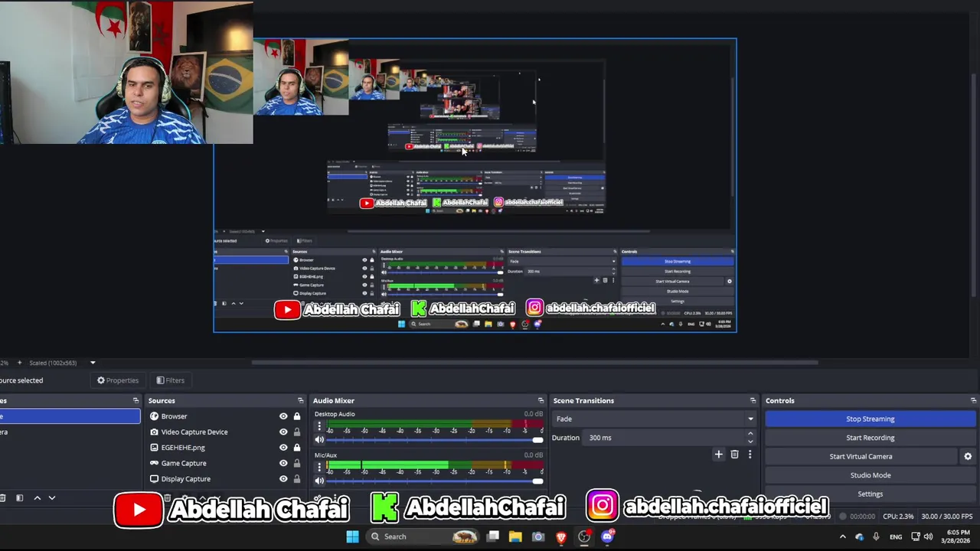Click the preview horizontal scrollbar

tap(534, 363)
